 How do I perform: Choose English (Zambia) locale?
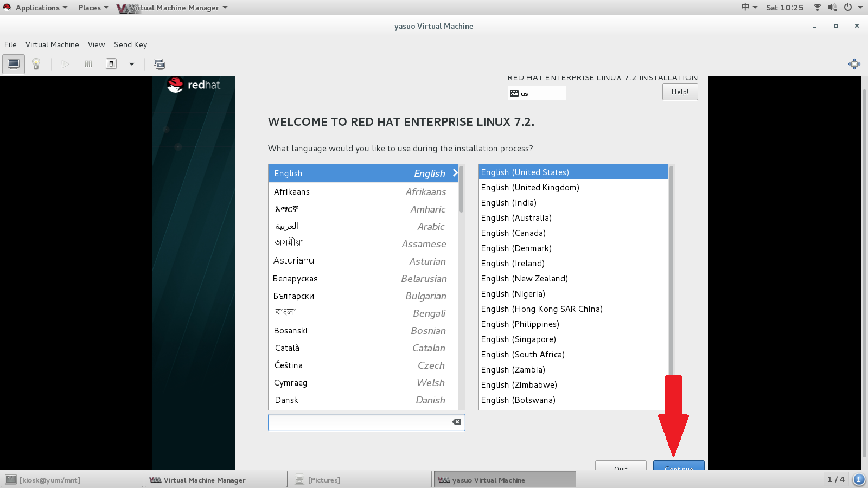[573, 370]
